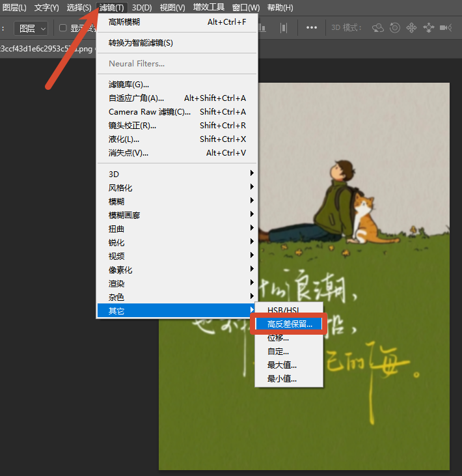Open the 文字(Y) menu
462x476 pixels.
click(46, 8)
